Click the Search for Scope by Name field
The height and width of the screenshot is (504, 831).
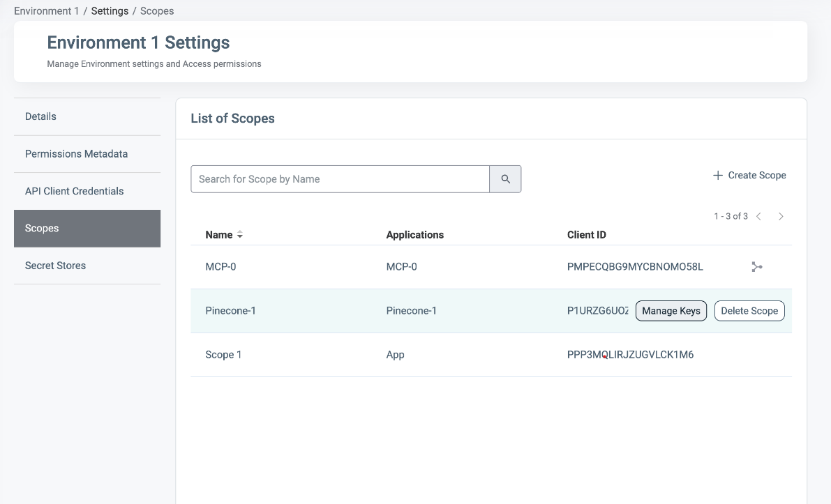pyautogui.click(x=340, y=179)
